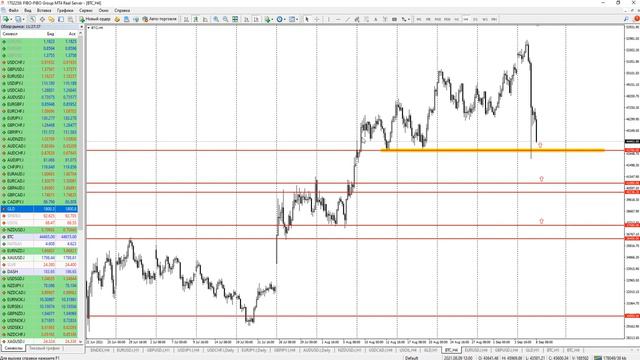Screen dimensions: 640x360
Task: Open the Сервис menu
Action: pos(86,10)
